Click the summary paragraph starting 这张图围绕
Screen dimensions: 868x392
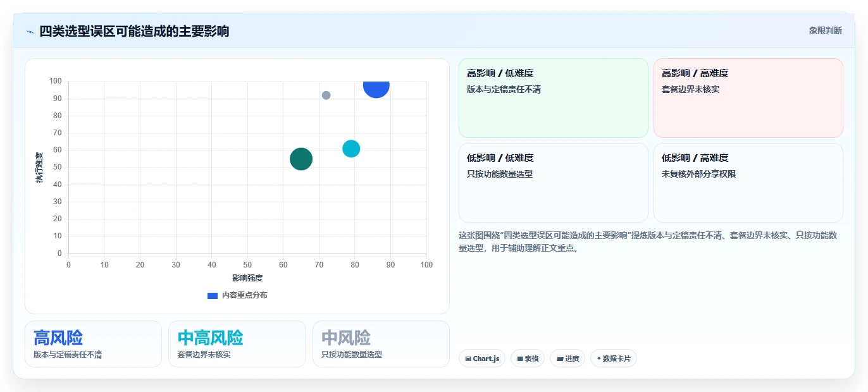click(648, 242)
